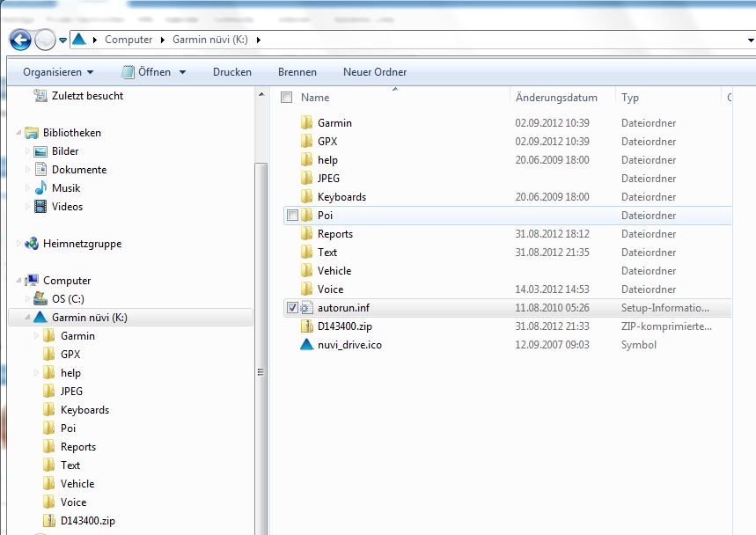
Task: Open the Dokumente library icon
Action: click(40, 170)
